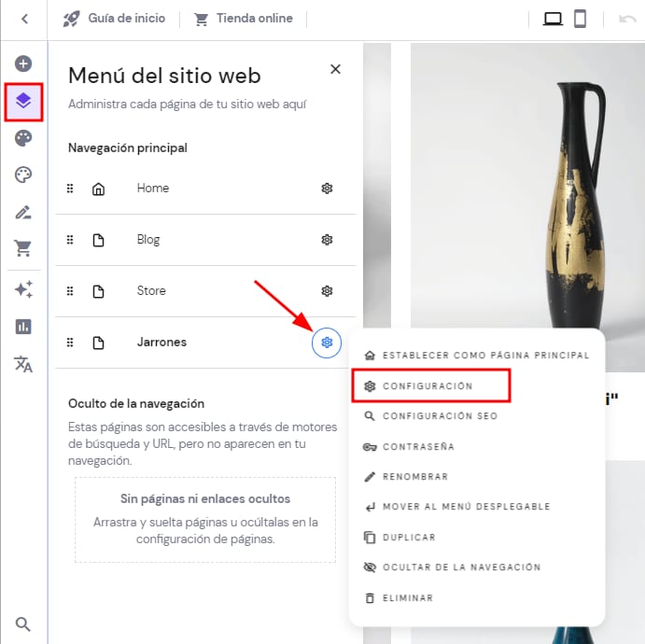Click the home house icon in Home row
645x644 pixels.
(x=98, y=189)
